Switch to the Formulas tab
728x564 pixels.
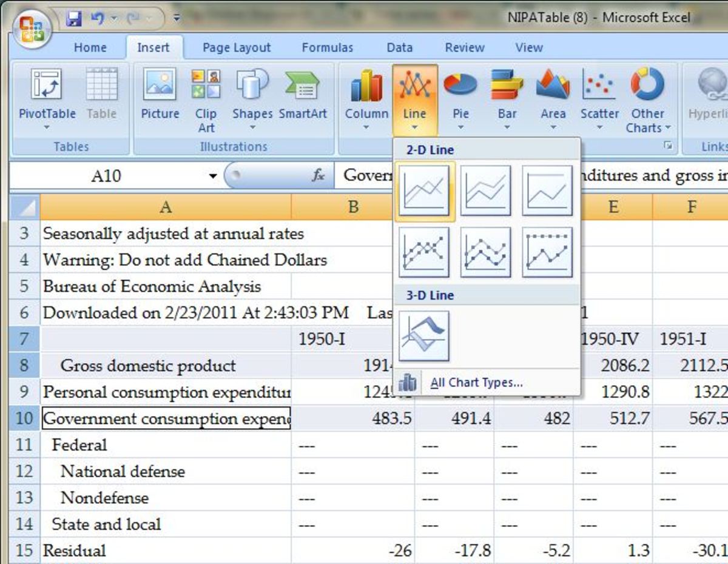click(327, 47)
